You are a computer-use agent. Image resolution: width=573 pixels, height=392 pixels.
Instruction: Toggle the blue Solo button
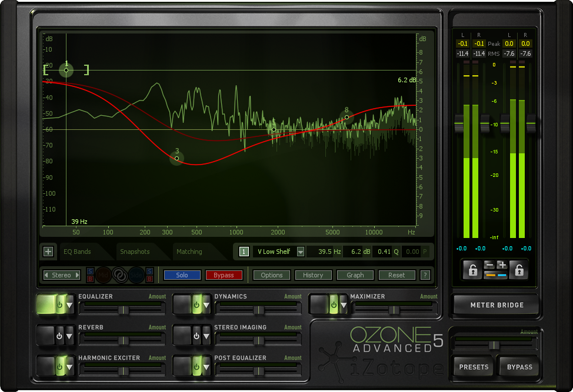click(182, 275)
